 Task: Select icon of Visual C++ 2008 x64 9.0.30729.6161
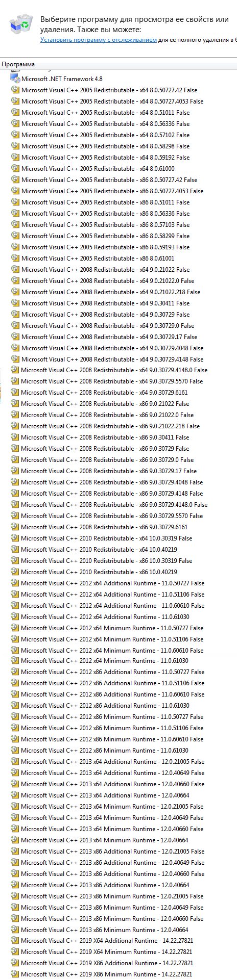15,393
